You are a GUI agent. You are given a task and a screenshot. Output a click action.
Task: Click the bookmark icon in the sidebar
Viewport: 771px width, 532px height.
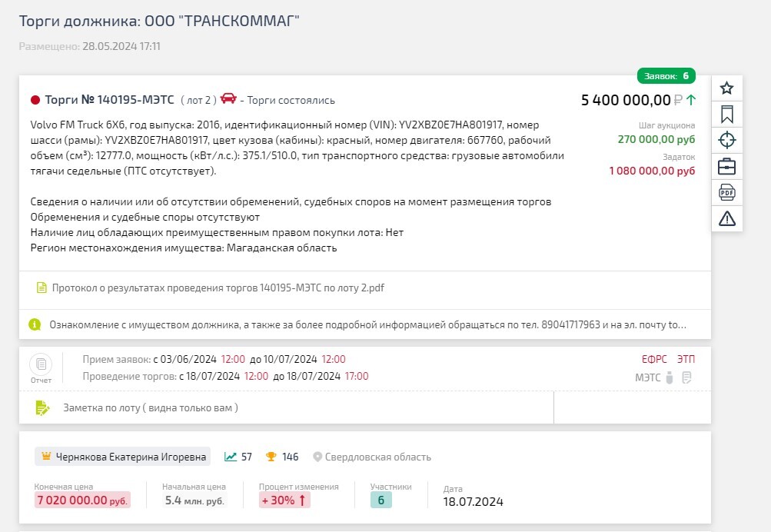click(x=726, y=114)
